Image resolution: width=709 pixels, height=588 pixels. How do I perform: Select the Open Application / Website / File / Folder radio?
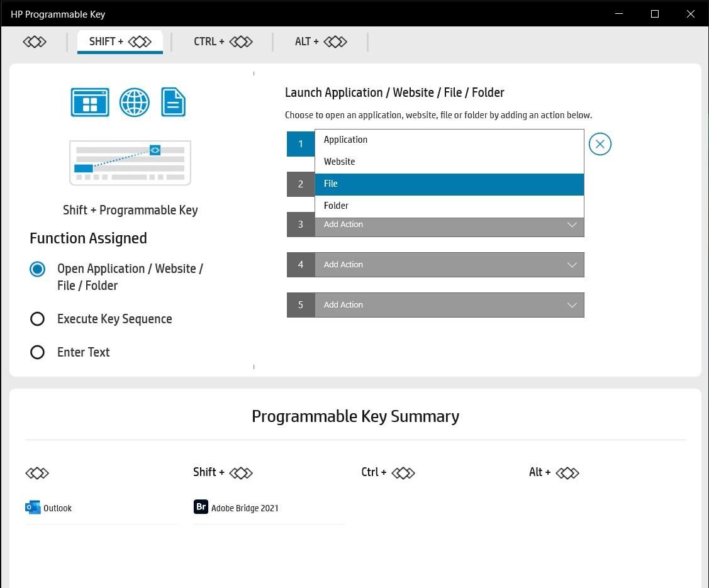(x=37, y=269)
